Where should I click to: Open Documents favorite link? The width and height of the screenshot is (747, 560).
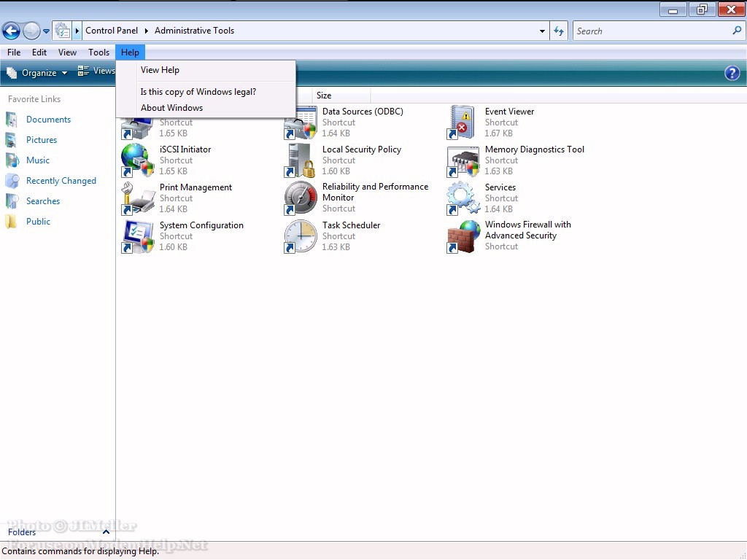(49, 120)
